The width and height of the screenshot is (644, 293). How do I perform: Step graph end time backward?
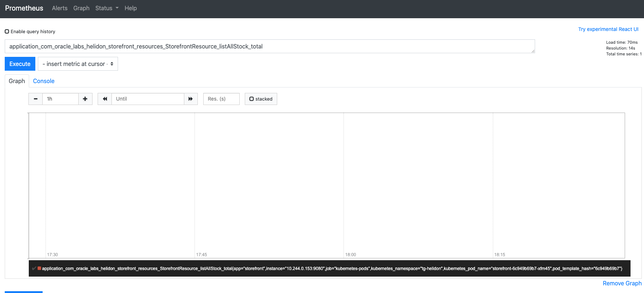click(x=105, y=99)
